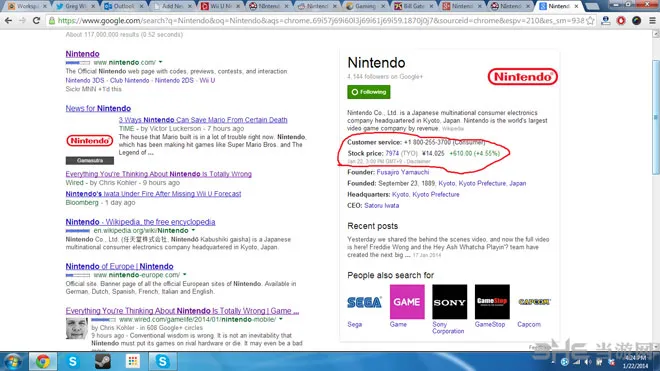Expand the arrow after the wired.com gamelife URL
Screen dimensions: 660x371
[x=281, y=320]
